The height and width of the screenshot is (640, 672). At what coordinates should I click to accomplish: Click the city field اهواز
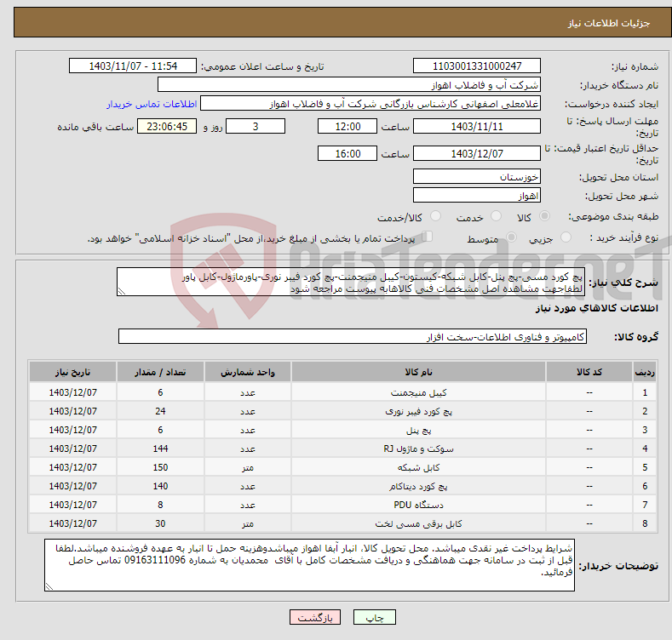coord(477,196)
